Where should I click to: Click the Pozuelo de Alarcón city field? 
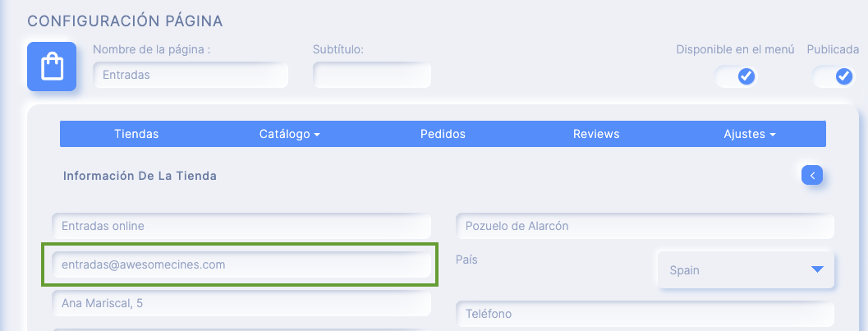[x=645, y=226]
